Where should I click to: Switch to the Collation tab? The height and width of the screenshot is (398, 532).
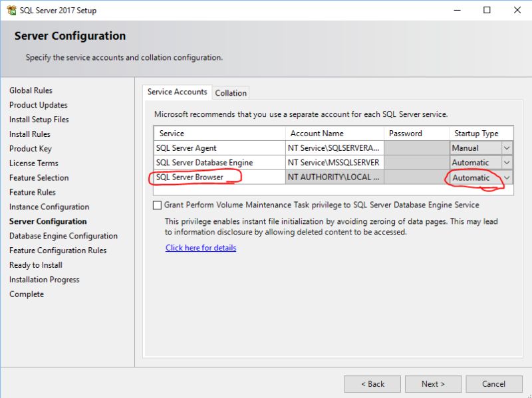(x=231, y=92)
